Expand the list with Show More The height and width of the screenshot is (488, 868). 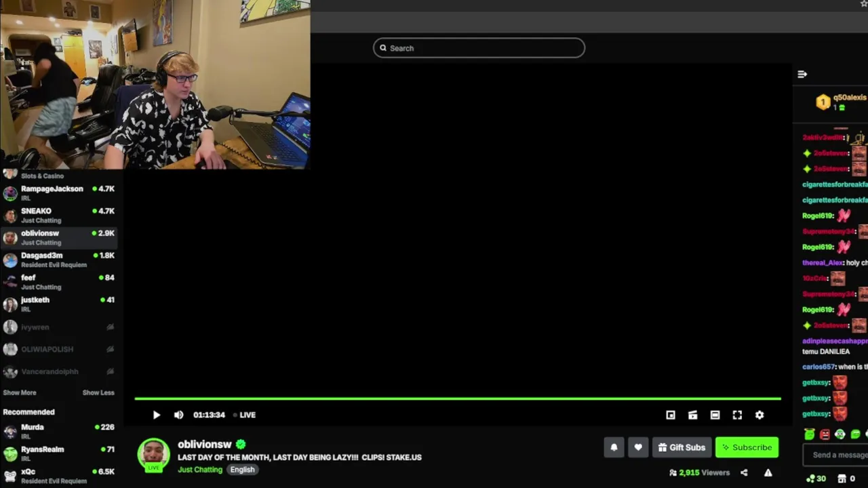pos(20,392)
